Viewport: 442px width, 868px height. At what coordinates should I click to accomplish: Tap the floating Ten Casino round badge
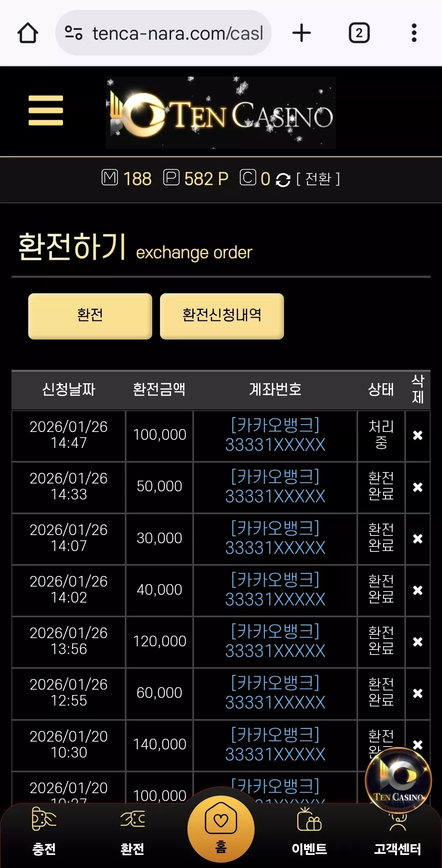398,780
